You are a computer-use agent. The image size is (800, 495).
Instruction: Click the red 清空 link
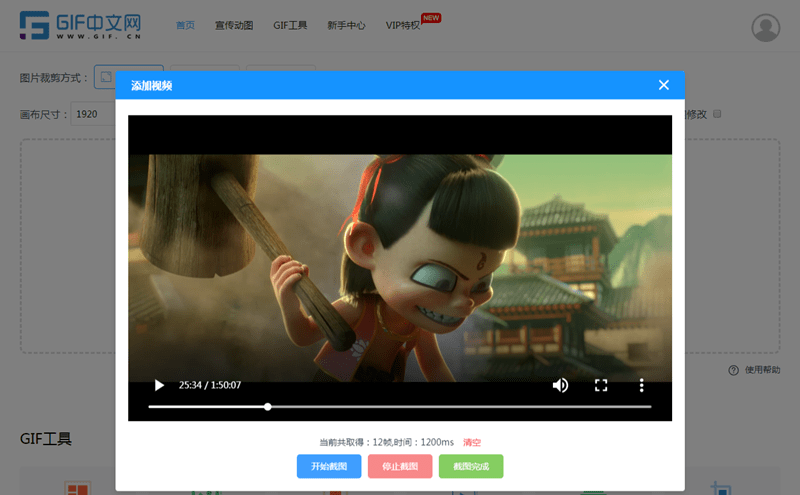coord(472,442)
